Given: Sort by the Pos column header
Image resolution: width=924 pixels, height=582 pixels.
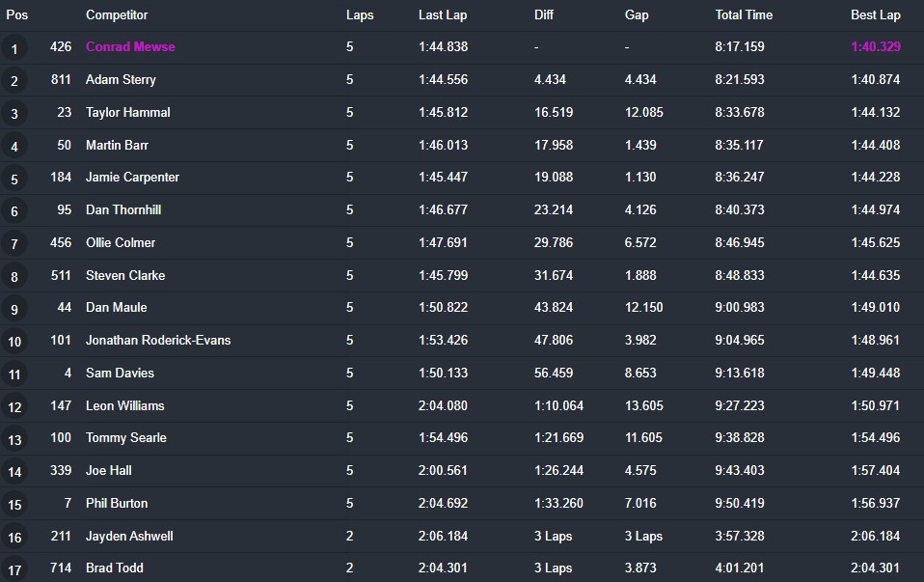Looking at the screenshot, I should point(17,15).
